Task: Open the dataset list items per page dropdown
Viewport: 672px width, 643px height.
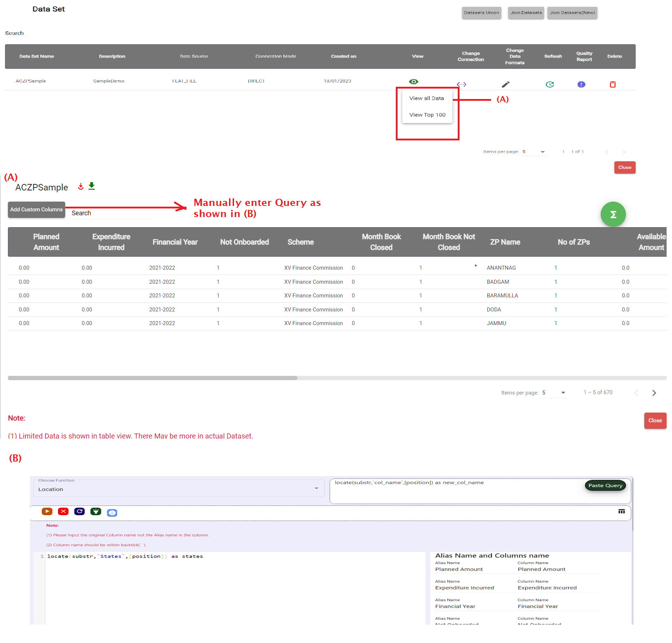Action: (534, 152)
